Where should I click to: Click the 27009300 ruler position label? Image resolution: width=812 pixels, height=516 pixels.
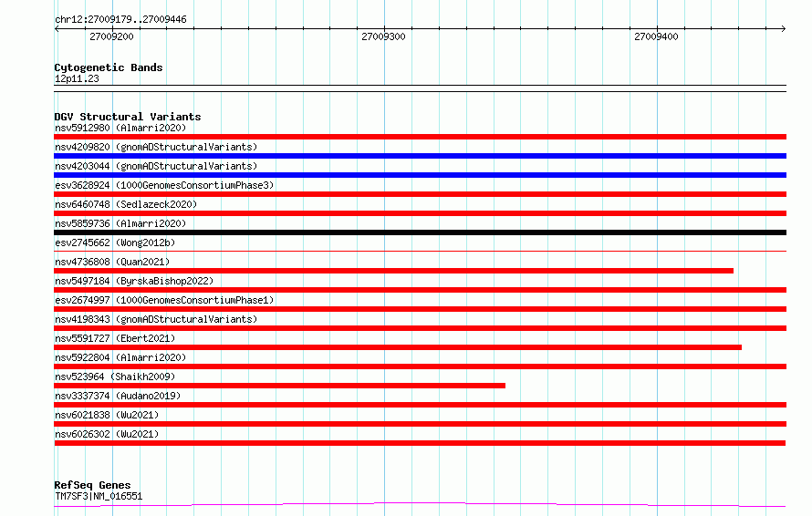tap(383, 36)
